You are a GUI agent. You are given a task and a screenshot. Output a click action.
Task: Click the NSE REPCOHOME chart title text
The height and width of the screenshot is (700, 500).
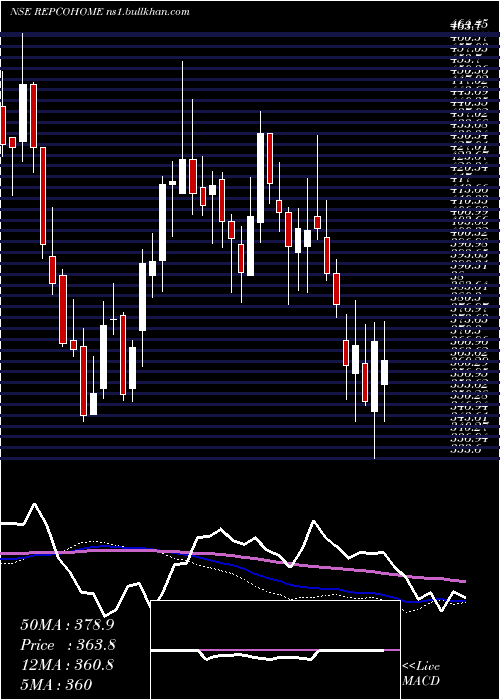tap(100, 12)
